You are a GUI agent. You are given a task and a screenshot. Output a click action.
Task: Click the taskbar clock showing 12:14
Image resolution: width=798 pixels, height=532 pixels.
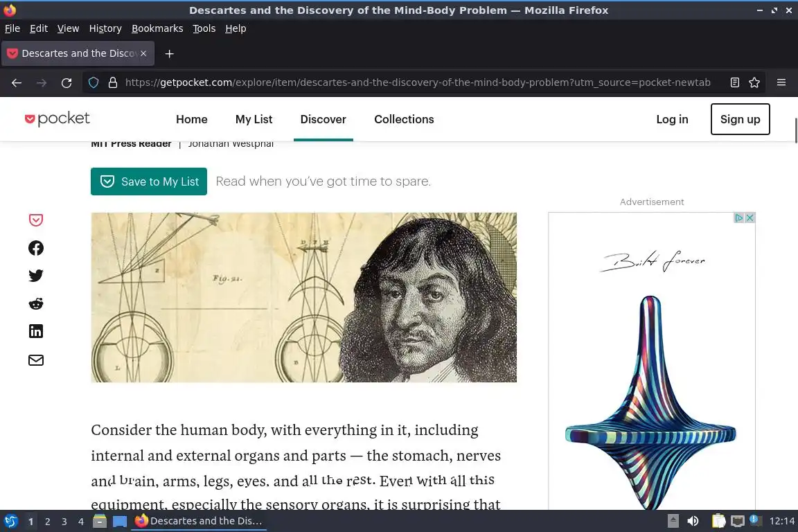pyautogui.click(x=781, y=521)
